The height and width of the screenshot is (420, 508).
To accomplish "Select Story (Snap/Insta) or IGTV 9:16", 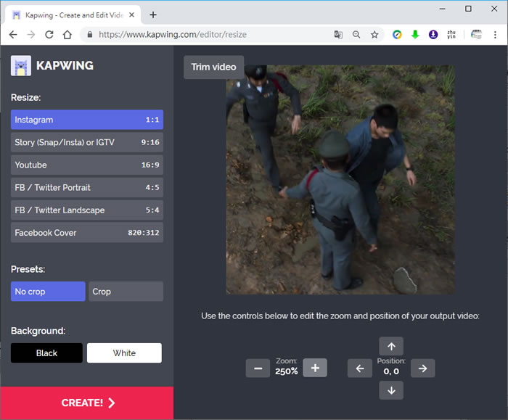I will tap(87, 142).
